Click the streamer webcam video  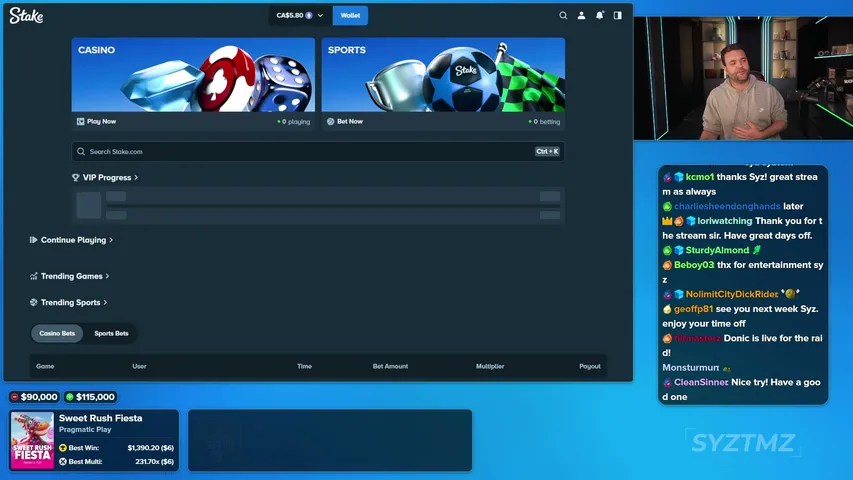tap(743, 78)
